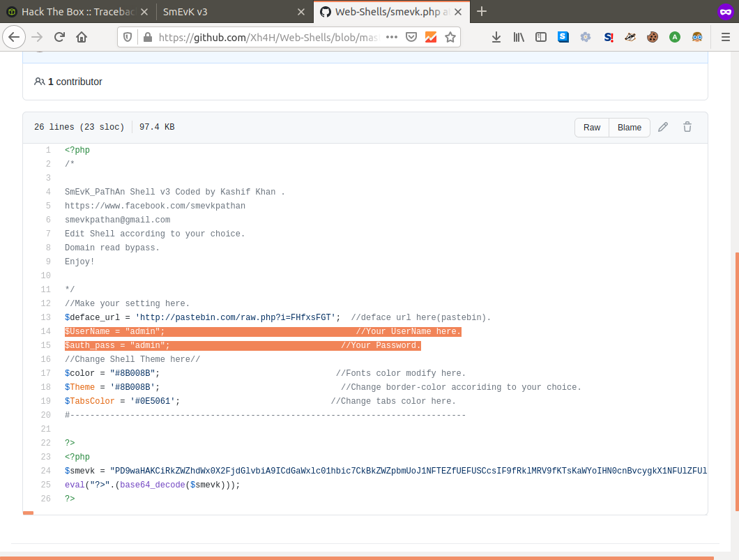Open page actions three-dot menu
The image size is (739, 560).
click(x=392, y=37)
